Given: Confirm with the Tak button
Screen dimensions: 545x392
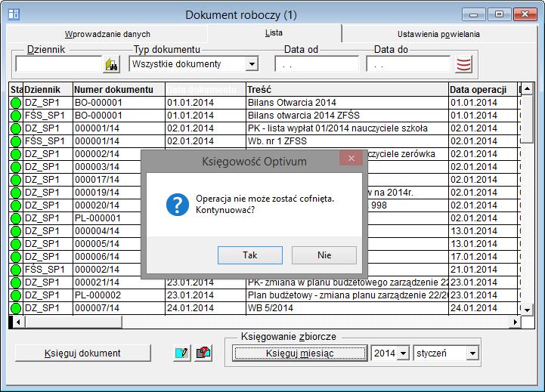Looking at the screenshot, I should 250,255.
